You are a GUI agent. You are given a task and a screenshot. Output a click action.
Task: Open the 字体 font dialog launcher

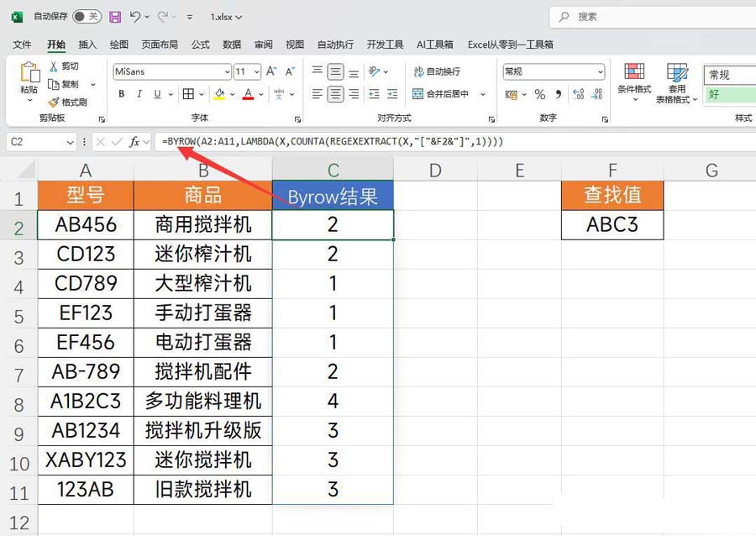point(297,119)
